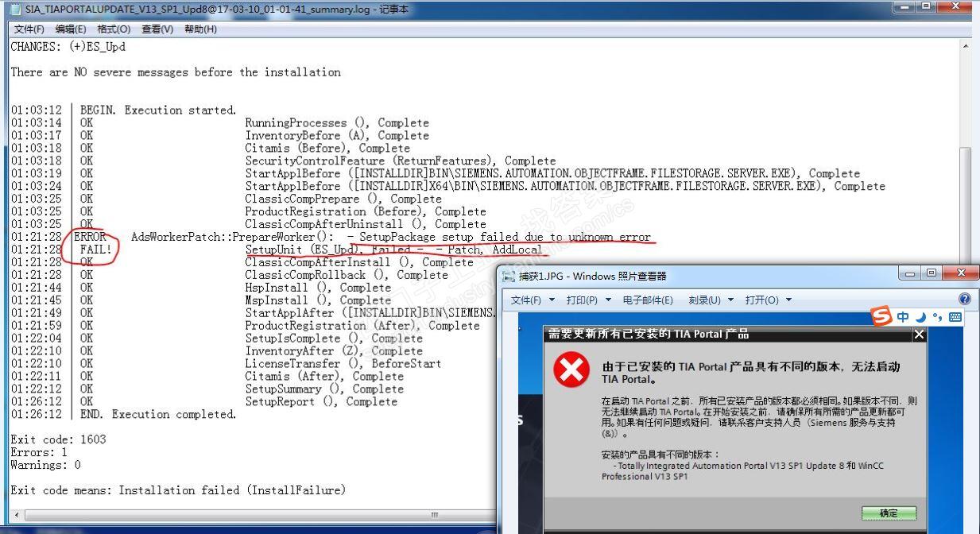Open Notepad 文件(F) menu

tap(29, 29)
